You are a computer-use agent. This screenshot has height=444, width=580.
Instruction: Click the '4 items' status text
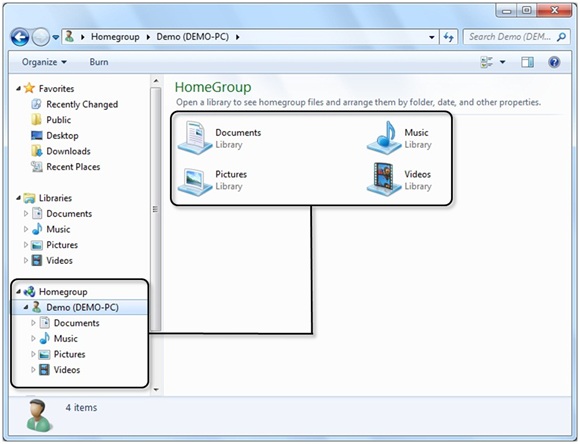coord(81,407)
